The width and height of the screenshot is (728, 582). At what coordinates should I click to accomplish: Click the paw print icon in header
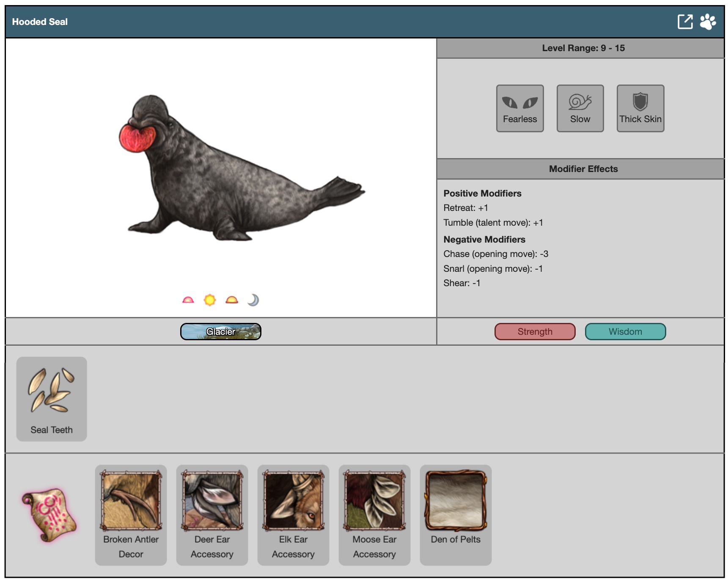[708, 22]
